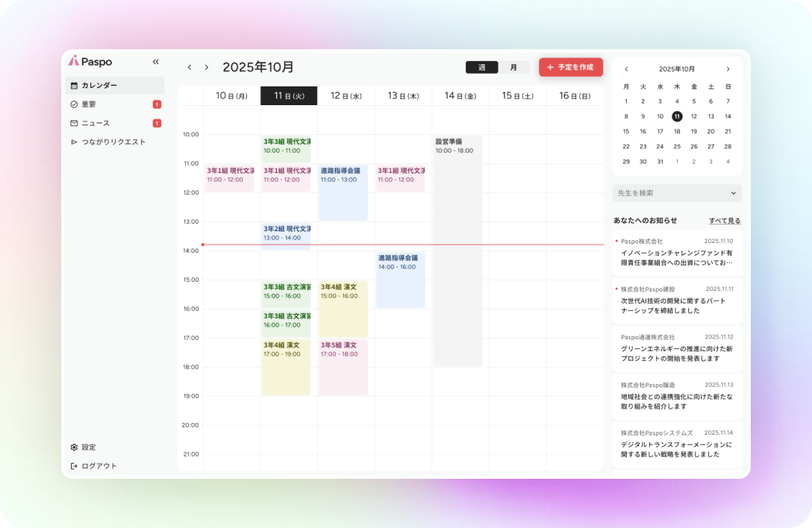812x528 pixels.
Task: Open Monday's 3年1組 現代文 11:00 event
Action: click(x=229, y=178)
